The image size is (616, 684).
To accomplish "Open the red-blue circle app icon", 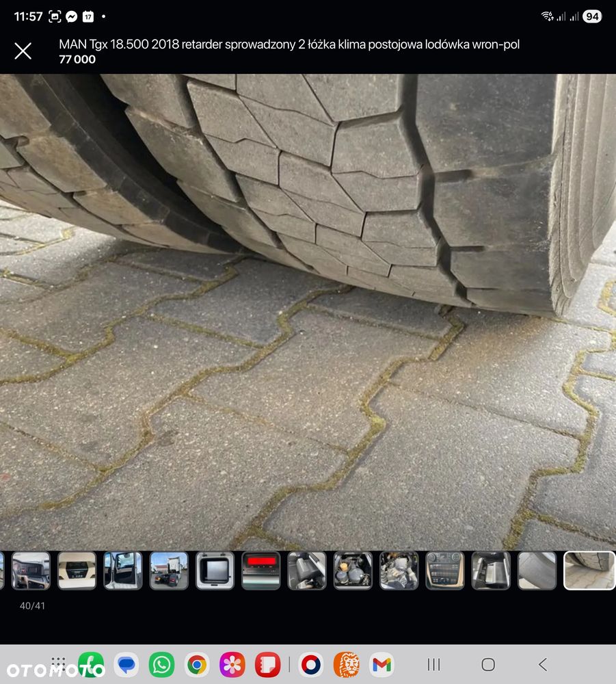I will tap(311, 665).
